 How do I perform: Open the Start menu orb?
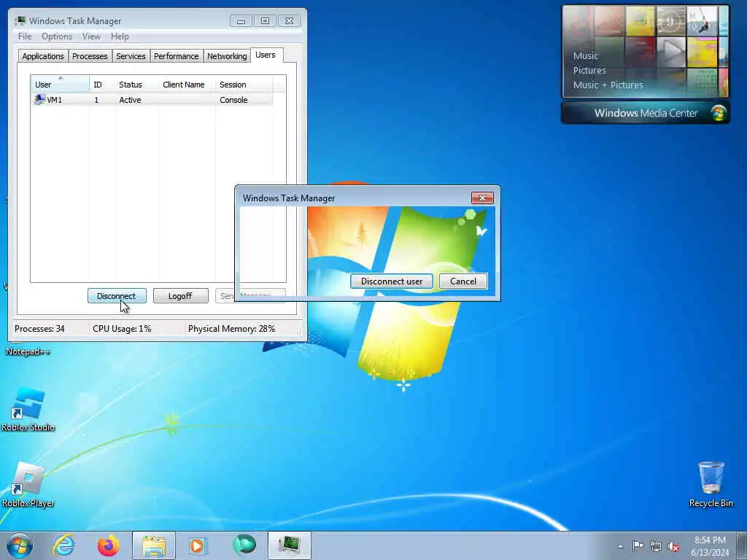click(x=20, y=545)
